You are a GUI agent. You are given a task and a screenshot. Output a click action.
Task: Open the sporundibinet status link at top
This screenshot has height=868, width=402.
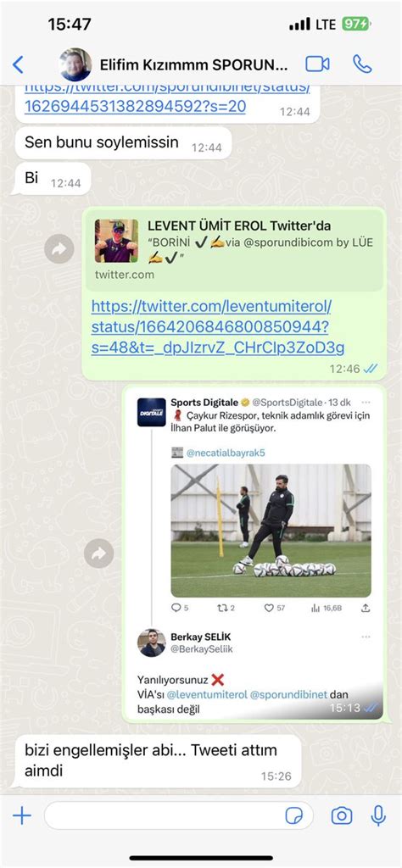point(167,98)
